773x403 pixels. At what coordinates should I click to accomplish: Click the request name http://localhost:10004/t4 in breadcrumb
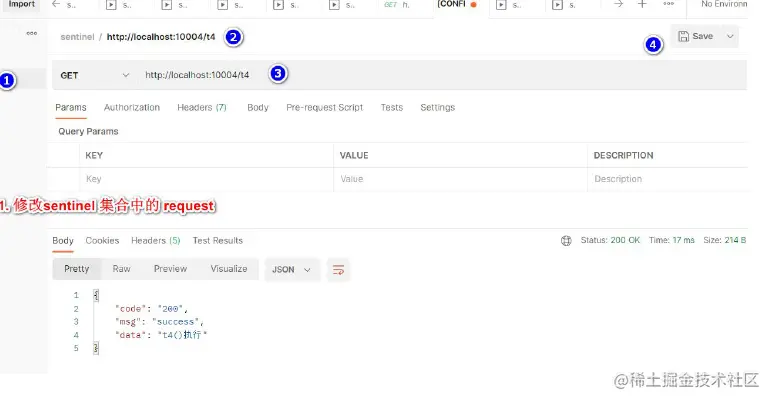[x=161, y=37]
